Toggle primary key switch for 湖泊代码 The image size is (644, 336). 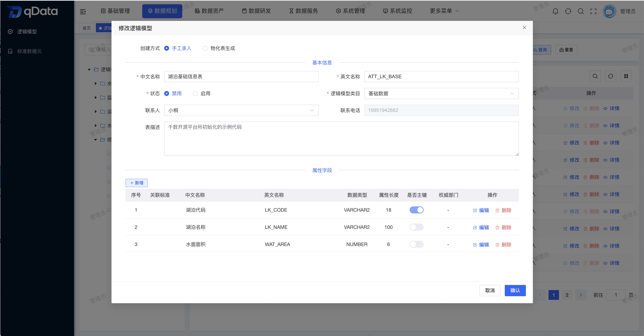[416, 210]
